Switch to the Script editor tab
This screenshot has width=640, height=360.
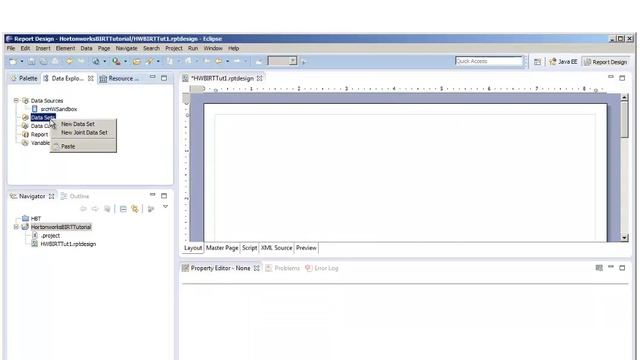pos(249,248)
